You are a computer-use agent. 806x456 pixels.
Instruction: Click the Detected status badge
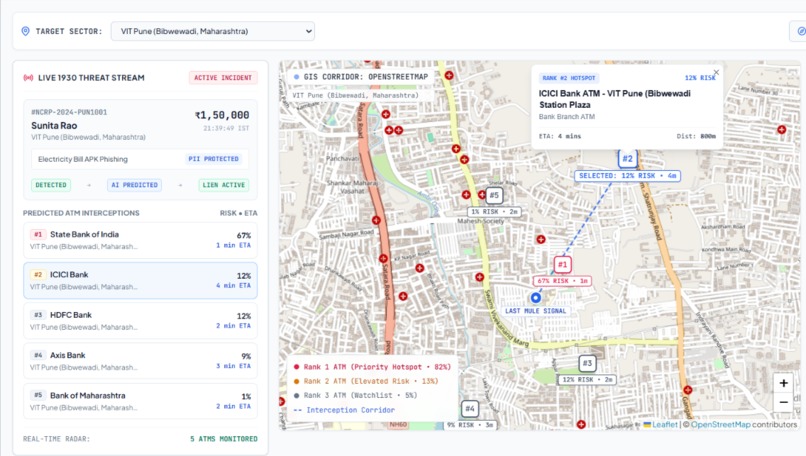pos(51,185)
